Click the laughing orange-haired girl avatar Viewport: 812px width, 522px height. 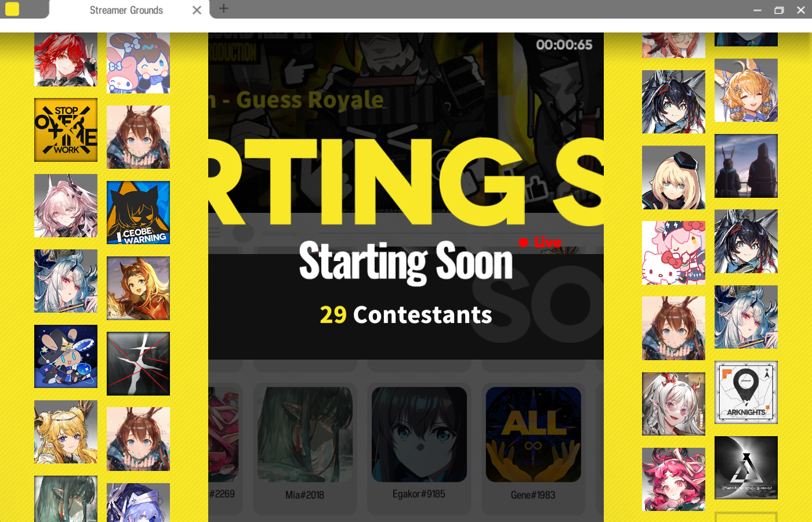tap(746, 90)
